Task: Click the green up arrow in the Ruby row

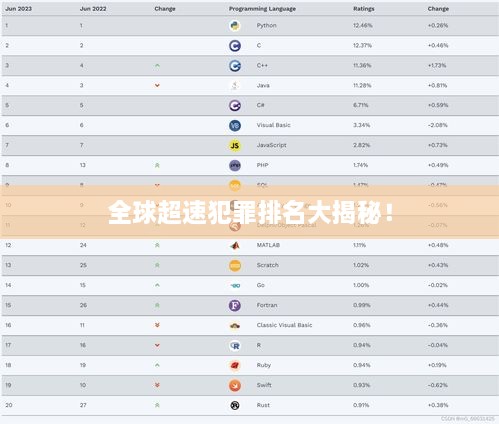Action: click(x=157, y=365)
